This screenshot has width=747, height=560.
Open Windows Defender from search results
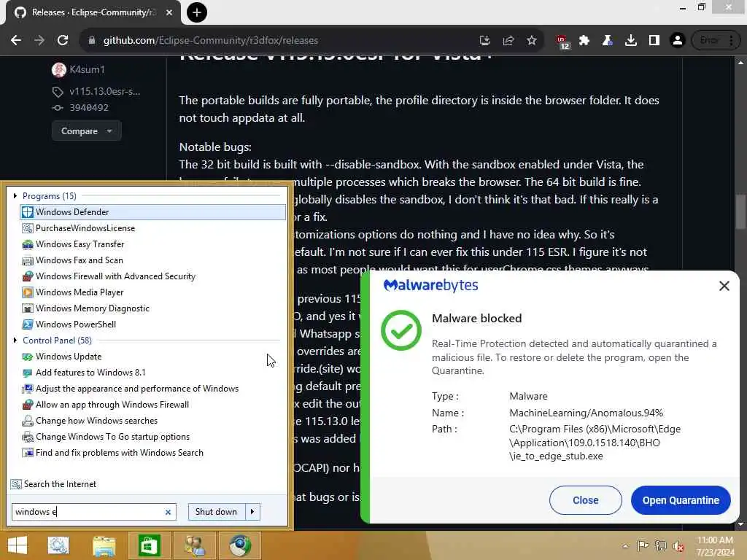[152, 212]
